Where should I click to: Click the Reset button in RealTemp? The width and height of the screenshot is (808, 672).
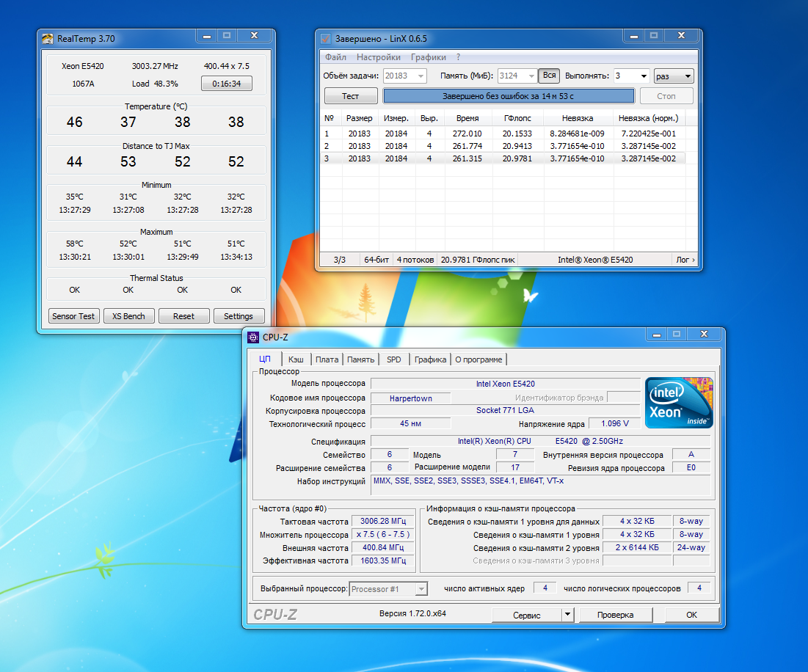184,316
